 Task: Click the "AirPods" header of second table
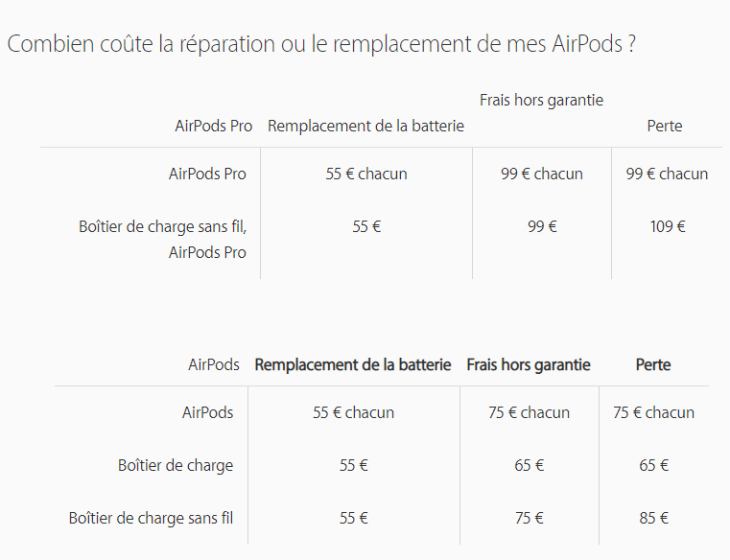tap(214, 364)
